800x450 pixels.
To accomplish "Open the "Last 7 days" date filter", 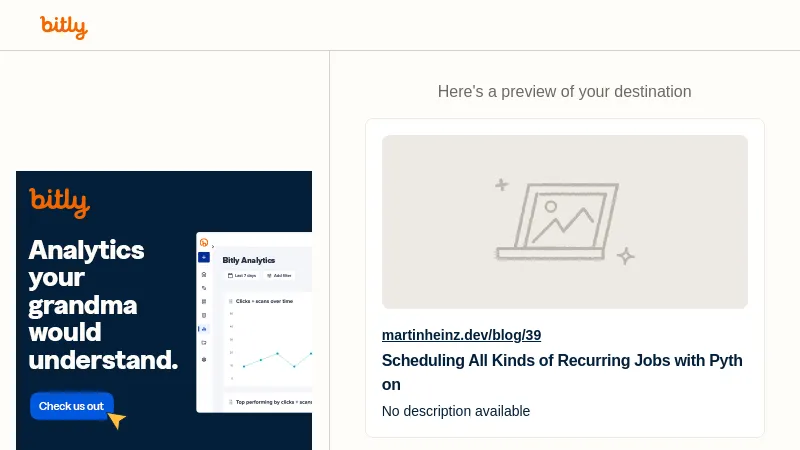I will 241,275.
